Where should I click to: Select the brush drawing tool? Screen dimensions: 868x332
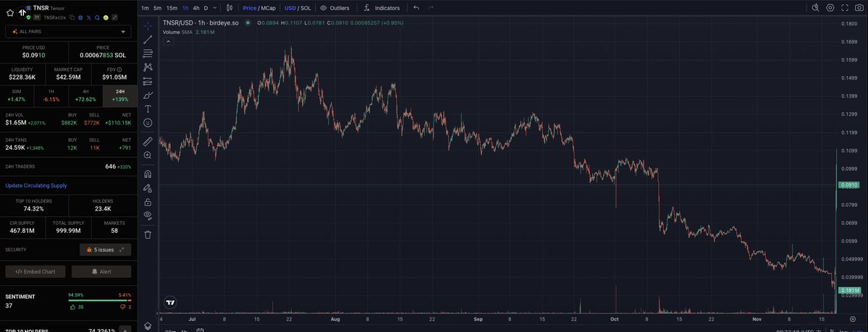[148, 95]
